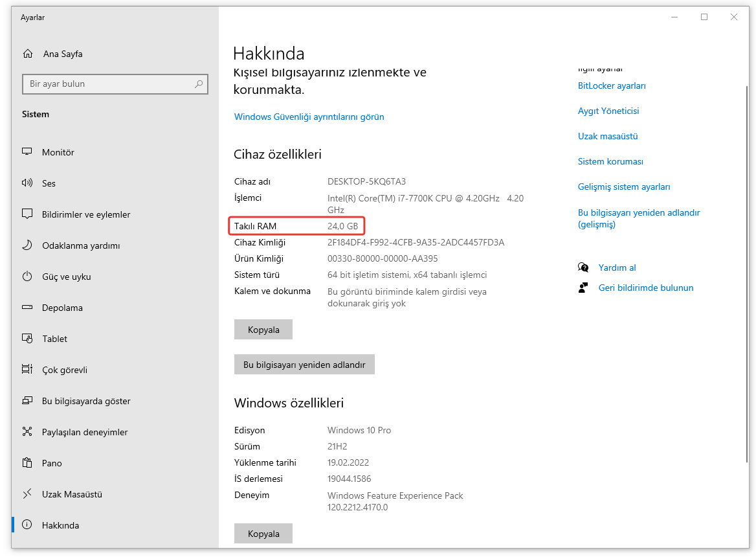
Task: Go to Çok görevli settings page
Action: click(x=65, y=370)
